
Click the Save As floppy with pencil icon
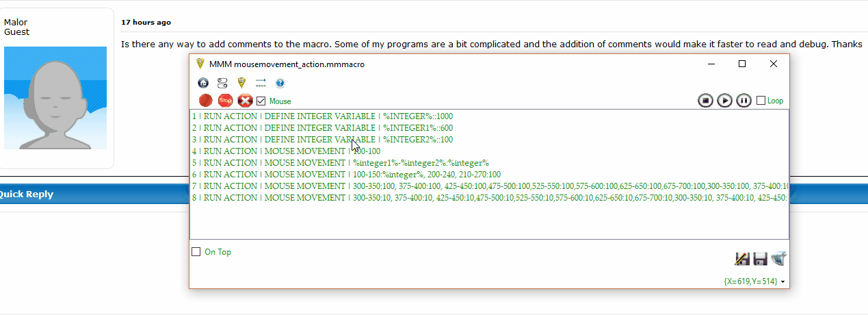(742, 258)
